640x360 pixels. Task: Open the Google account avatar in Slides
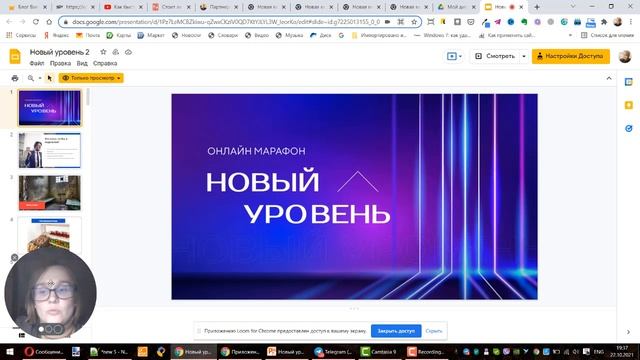pyautogui.click(x=624, y=56)
